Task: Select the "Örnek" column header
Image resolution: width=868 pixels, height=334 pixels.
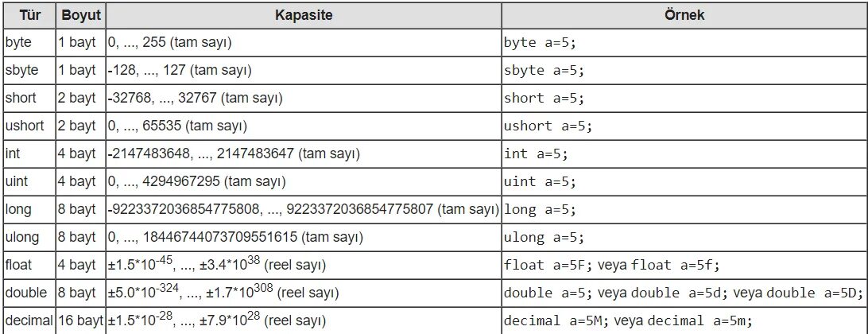Action: (x=684, y=15)
